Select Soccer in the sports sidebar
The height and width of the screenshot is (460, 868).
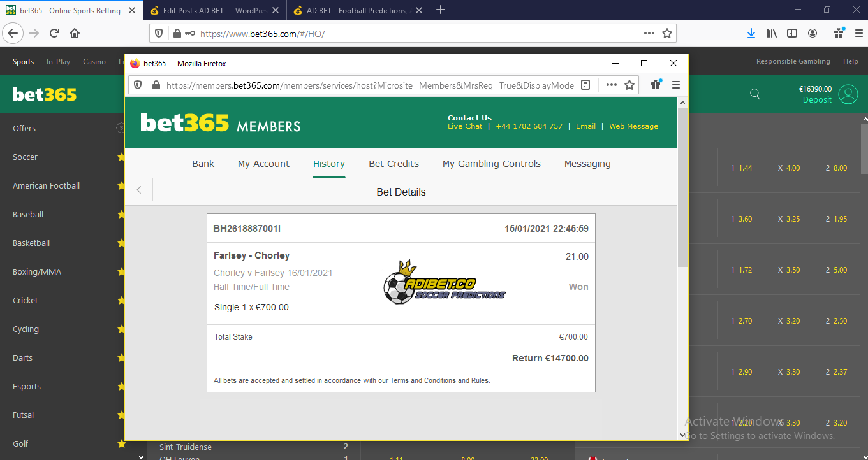pos(25,157)
